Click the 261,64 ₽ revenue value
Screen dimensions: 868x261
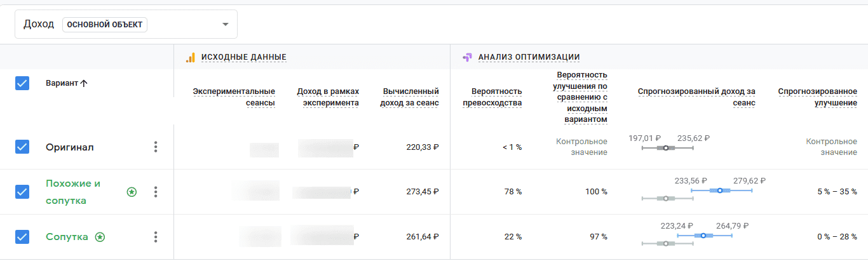coord(423,237)
